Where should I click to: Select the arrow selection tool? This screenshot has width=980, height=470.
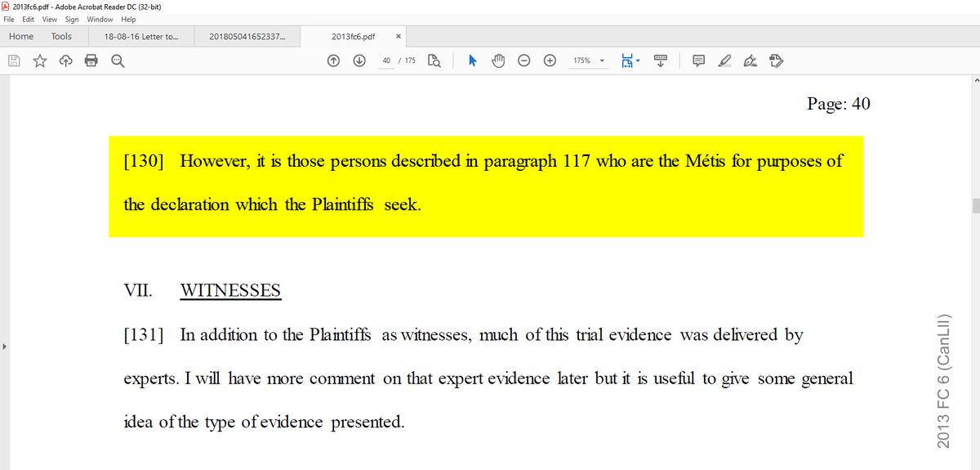(472, 60)
